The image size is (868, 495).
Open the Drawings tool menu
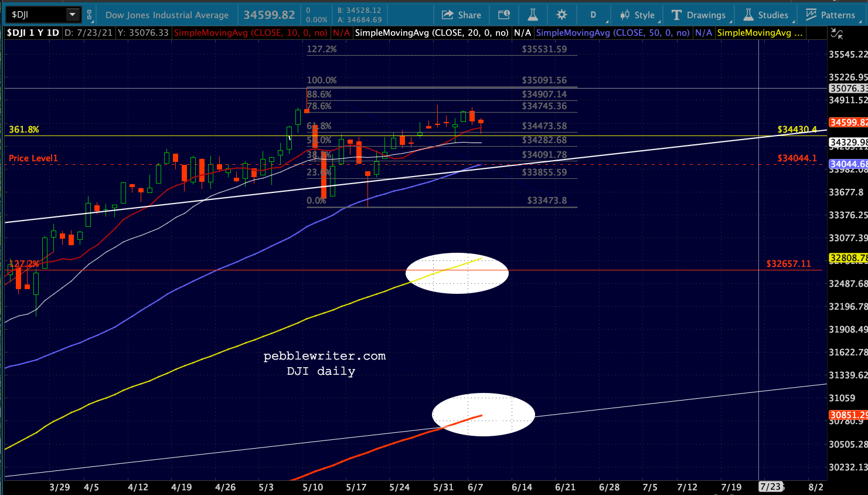point(699,15)
